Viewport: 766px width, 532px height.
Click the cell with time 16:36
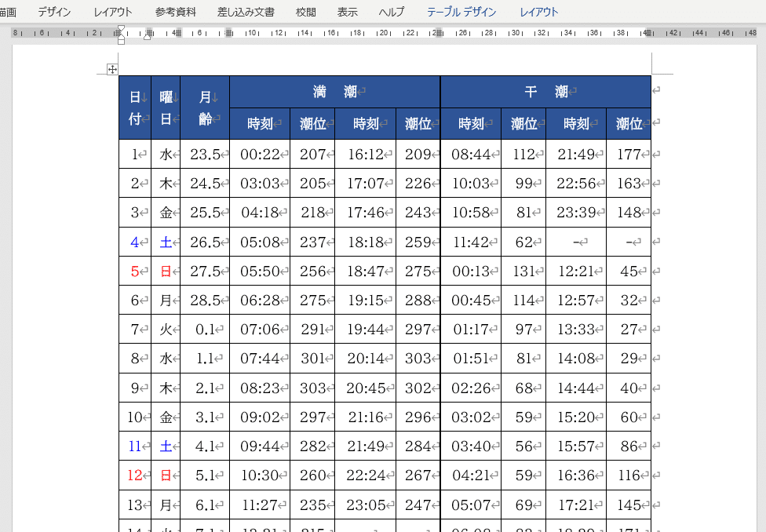576,476
